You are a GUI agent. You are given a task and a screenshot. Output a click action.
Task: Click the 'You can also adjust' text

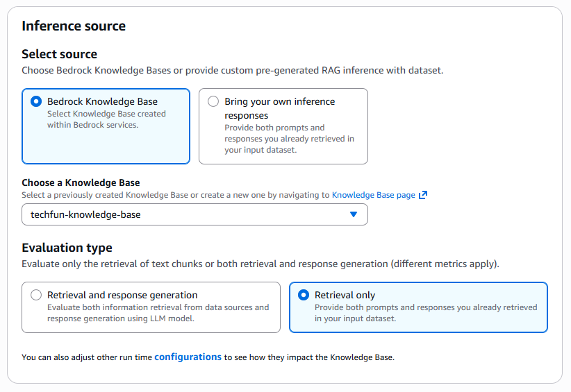click(87, 357)
